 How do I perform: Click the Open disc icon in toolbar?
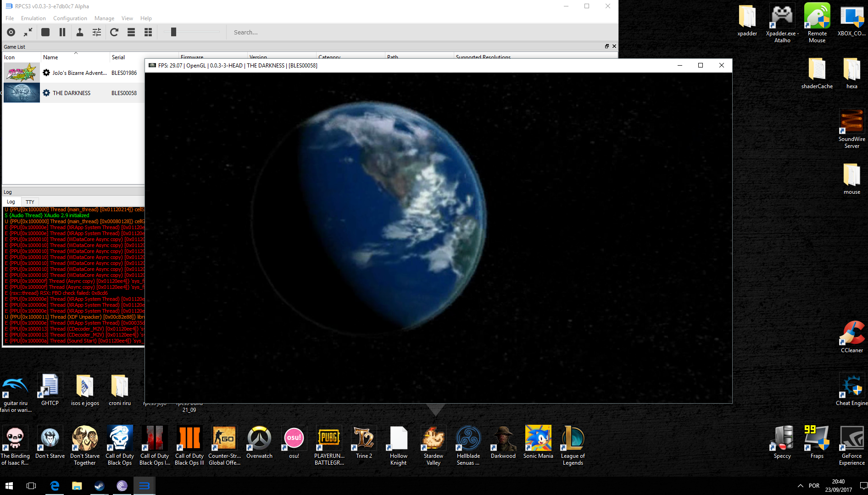click(x=11, y=32)
